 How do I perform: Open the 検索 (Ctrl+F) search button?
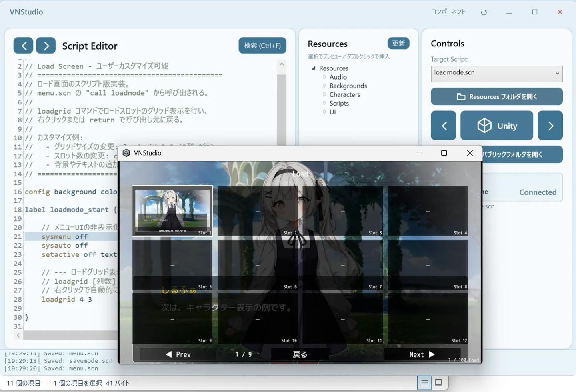click(x=262, y=46)
